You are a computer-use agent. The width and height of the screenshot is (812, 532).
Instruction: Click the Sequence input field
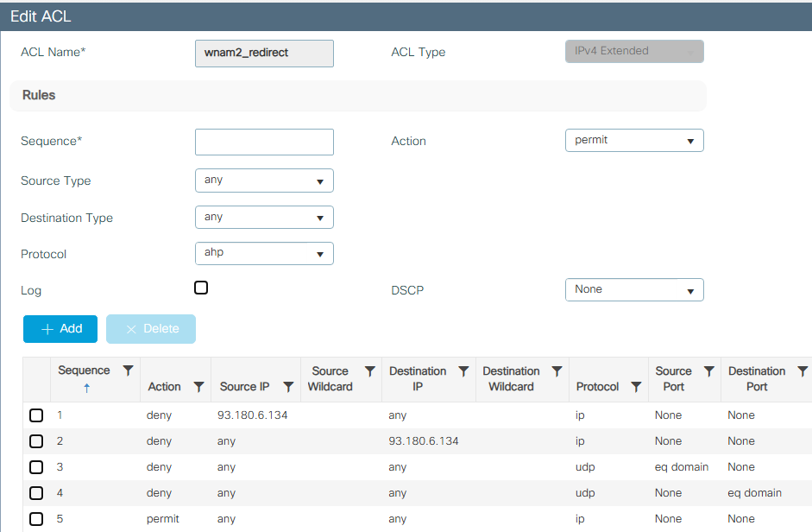click(264, 142)
